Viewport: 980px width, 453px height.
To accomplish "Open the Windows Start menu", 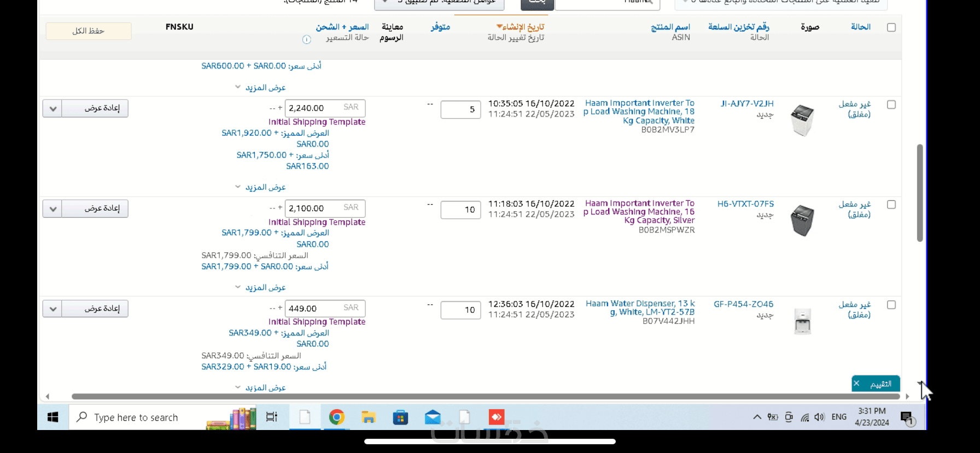I will pos(53,417).
